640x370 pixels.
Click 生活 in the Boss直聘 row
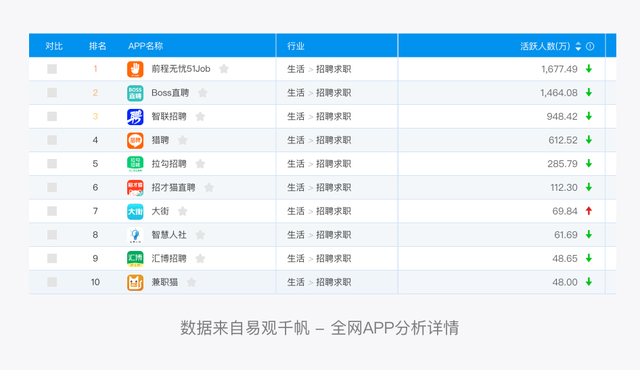click(x=296, y=93)
